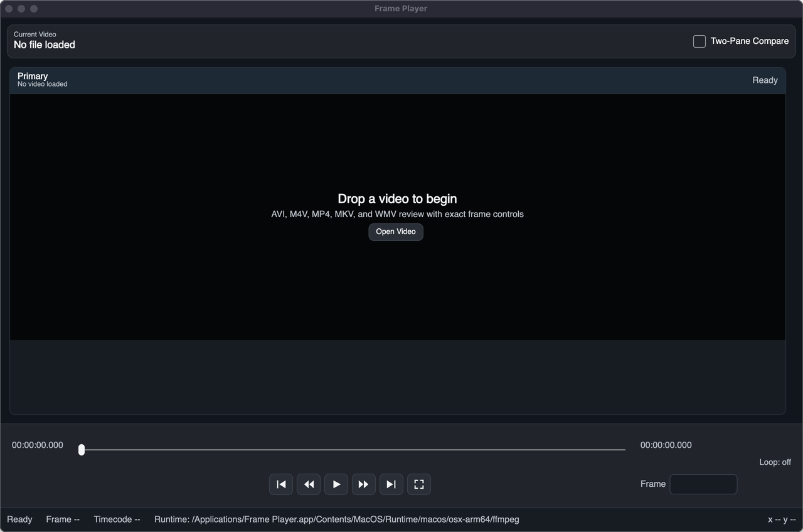Click the 'No video loaded' subtitle
This screenshot has width=803, height=532.
(x=43, y=84)
